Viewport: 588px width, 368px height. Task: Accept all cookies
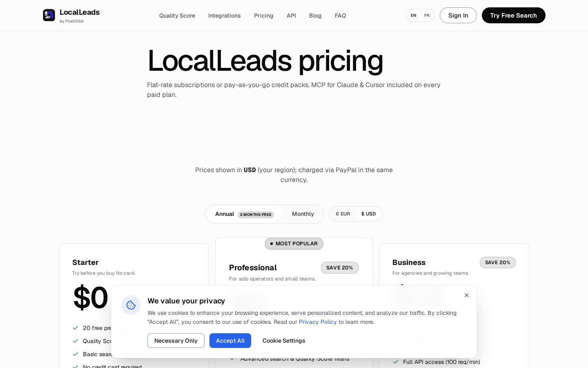[230, 341]
